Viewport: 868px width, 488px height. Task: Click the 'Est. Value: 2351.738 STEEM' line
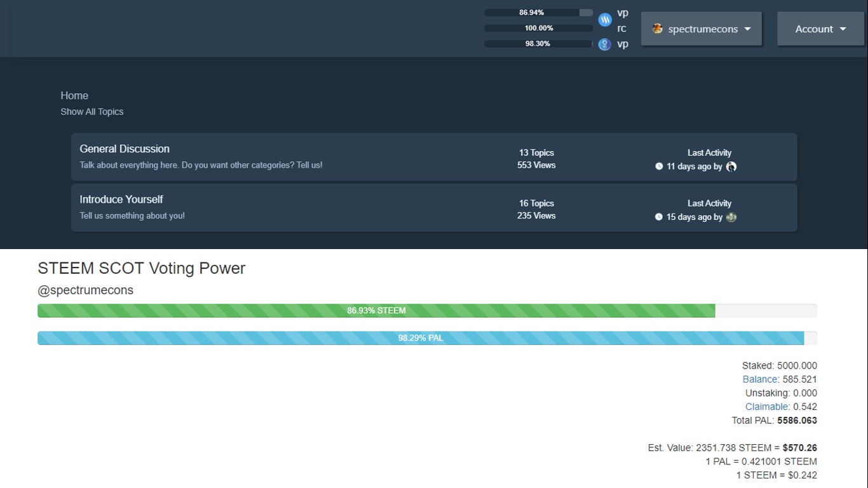[x=733, y=448]
